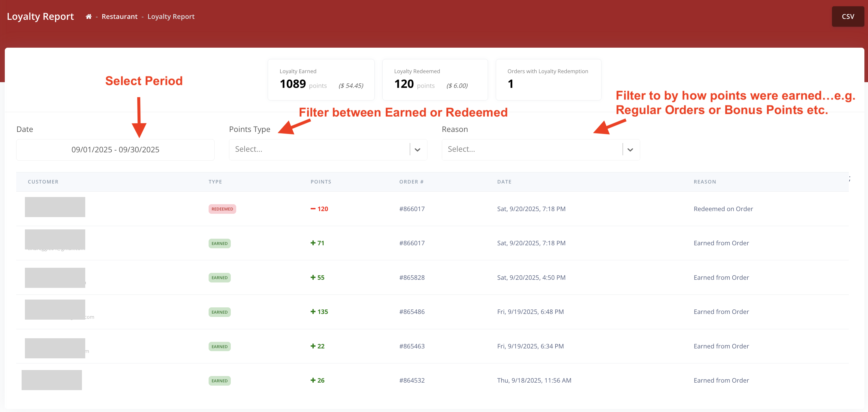
Task: Click the Orders with Loyalty Redemption card
Action: pos(548,80)
